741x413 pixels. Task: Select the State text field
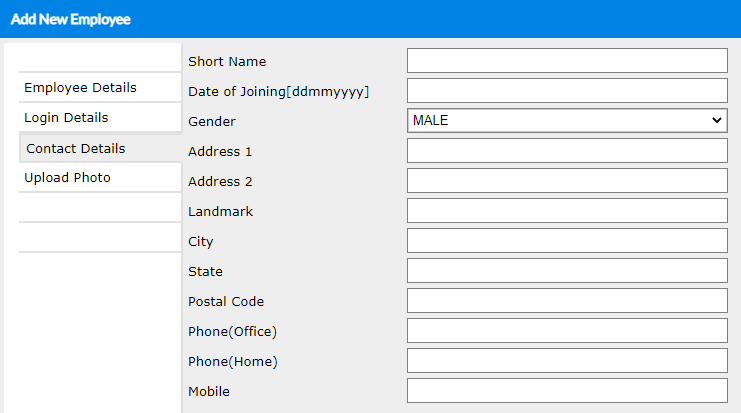566,270
